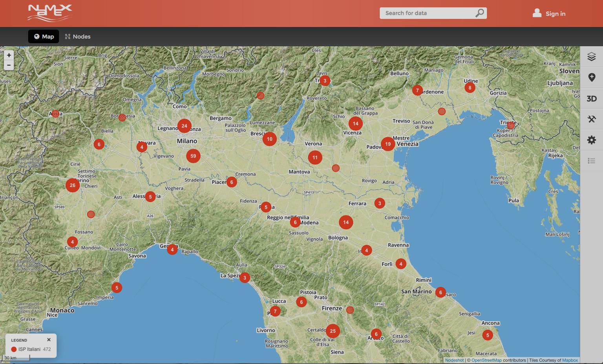The height and width of the screenshot is (364, 603).
Task: Zoom out with the minus button
Action: pyautogui.click(x=9, y=65)
